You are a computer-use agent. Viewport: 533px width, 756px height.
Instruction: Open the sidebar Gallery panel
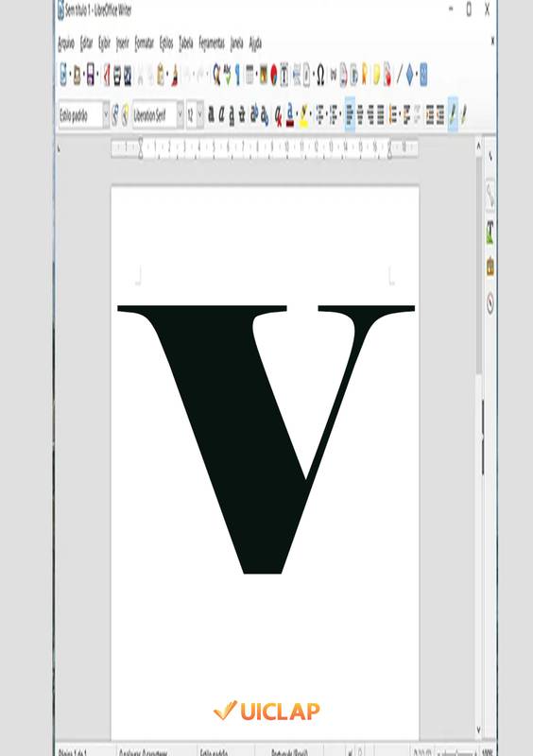pyautogui.click(x=490, y=266)
